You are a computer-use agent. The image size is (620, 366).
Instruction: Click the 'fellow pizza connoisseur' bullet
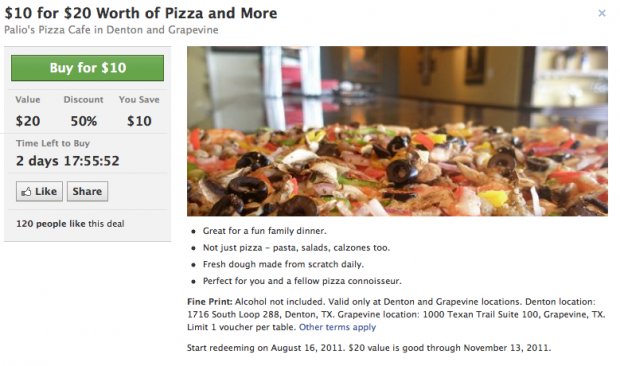[x=302, y=281]
